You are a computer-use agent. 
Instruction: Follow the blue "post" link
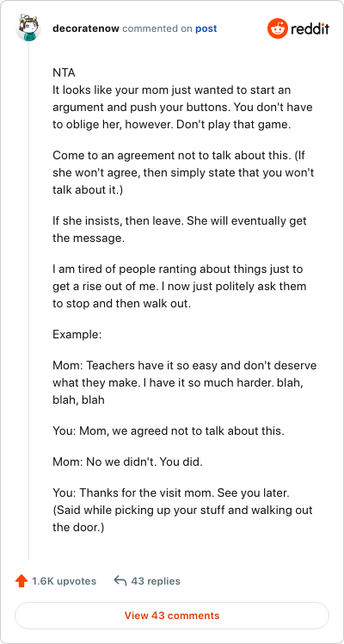coord(206,28)
